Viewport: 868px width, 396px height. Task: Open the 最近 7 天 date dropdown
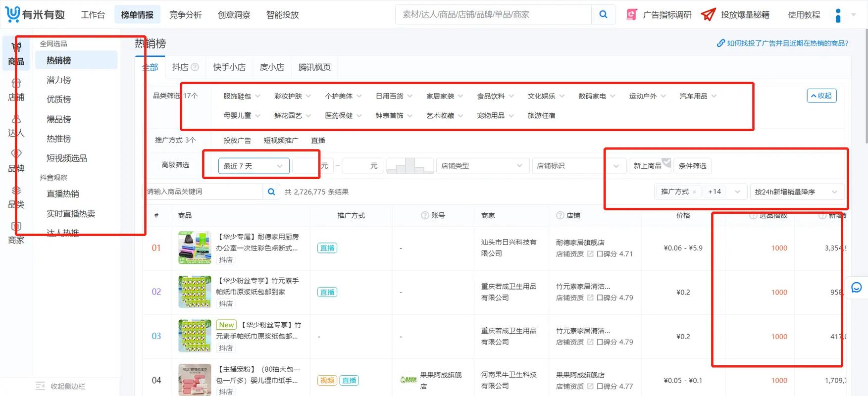point(254,166)
